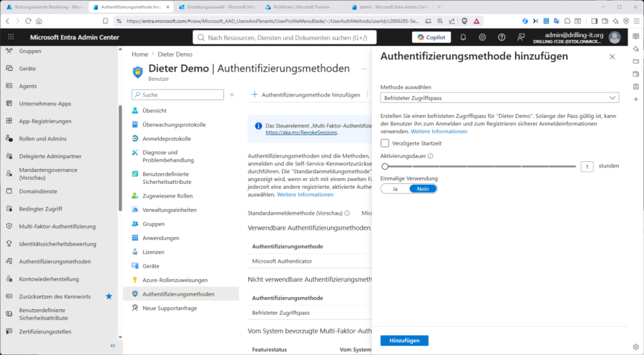Click Authentifizierungsmethode hinzufügen toolbar button
Image resolution: width=644 pixels, height=355 pixels.
click(x=306, y=94)
